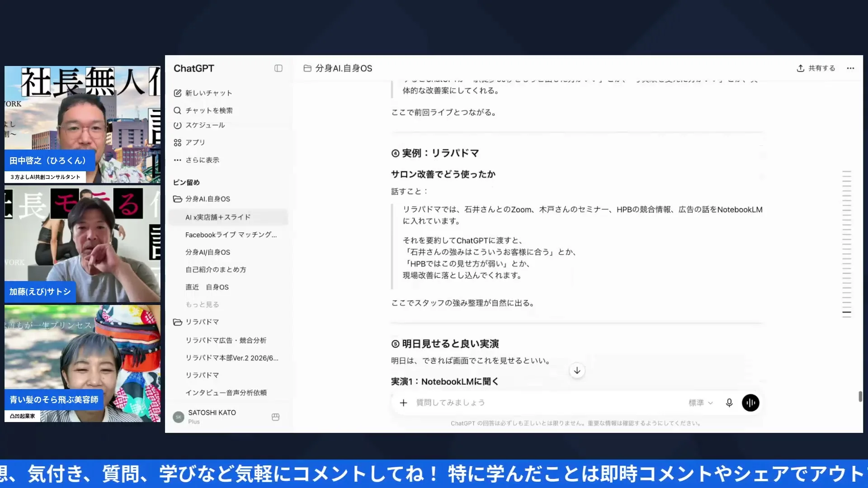Click 田中啓之 video thumbnail
The width and height of the screenshot is (868, 488).
[x=83, y=124]
